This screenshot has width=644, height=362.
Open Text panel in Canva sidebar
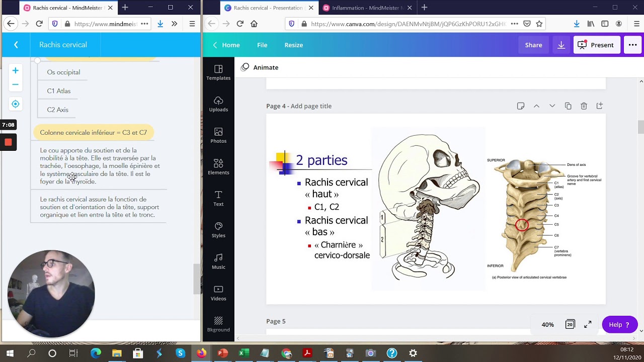218,199
